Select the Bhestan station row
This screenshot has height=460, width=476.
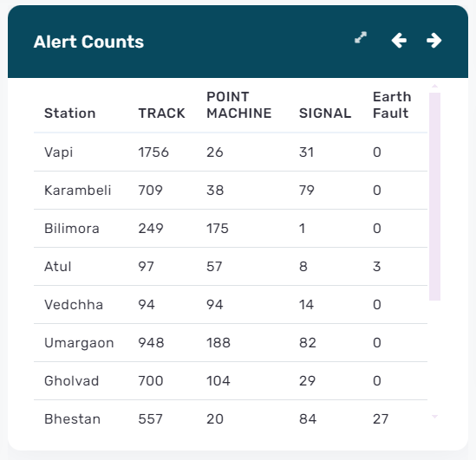[231, 419]
